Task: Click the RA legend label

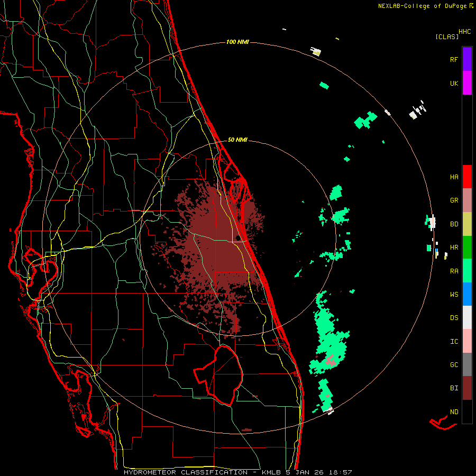Action: click(454, 271)
